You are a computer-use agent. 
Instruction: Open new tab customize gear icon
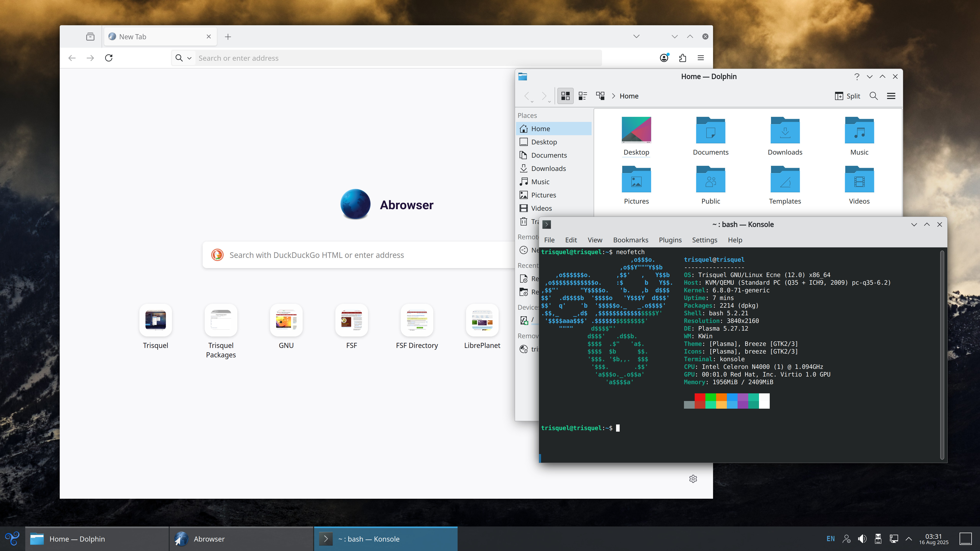click(693, 479)
